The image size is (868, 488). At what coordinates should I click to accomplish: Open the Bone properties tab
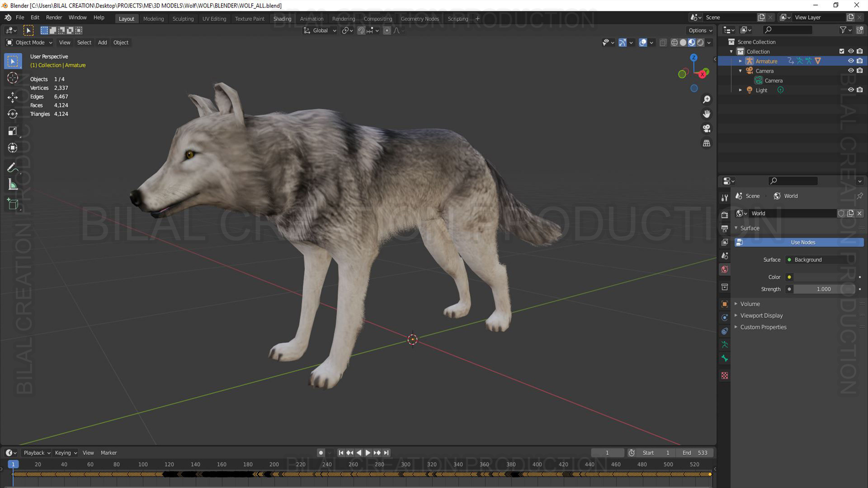pyautogui.click(x=724, y=358)
